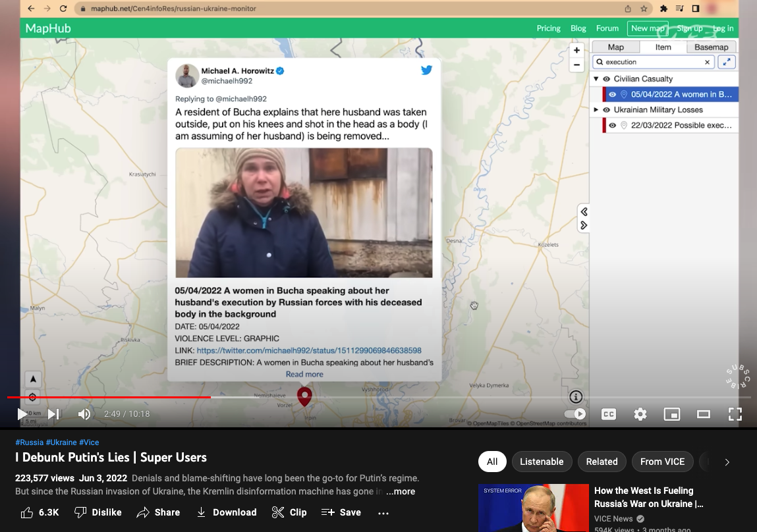Expand the Ukrainian Military Losses group

[596, 109]
